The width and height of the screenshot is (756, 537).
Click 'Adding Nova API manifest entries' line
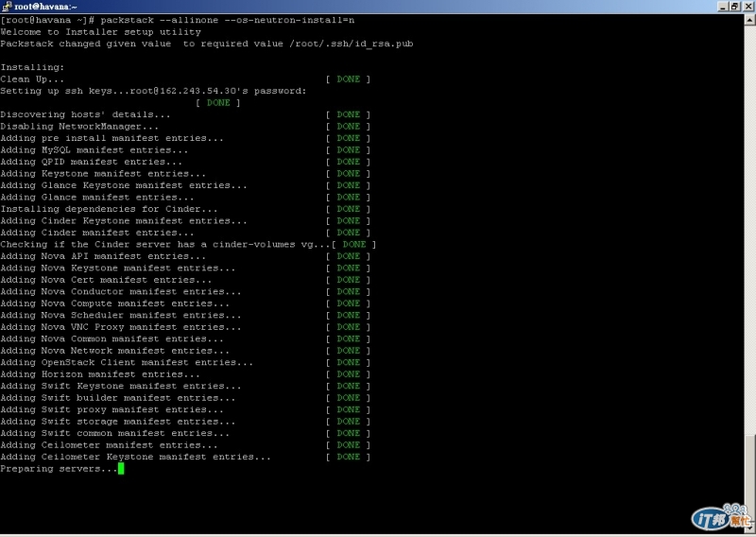click(103, 256)
